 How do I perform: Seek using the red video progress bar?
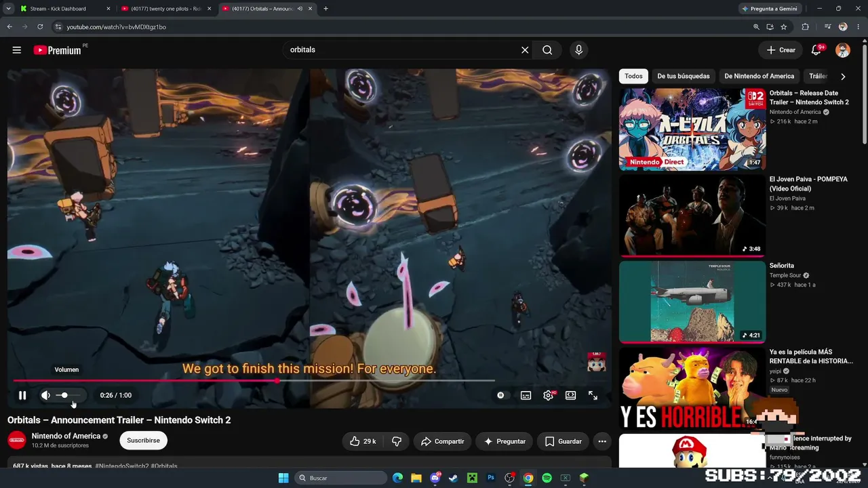(x=254, y=381)
